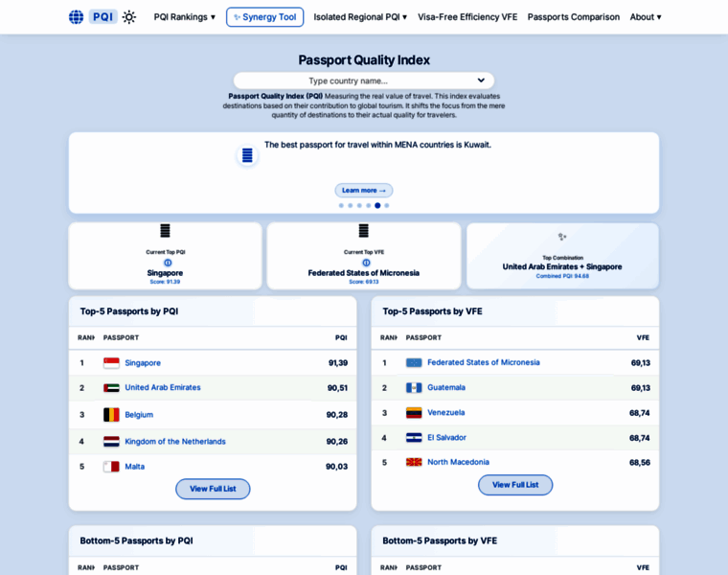
Task: Click the Top Combination synergy icon
Action: click(x=562, y=237)
